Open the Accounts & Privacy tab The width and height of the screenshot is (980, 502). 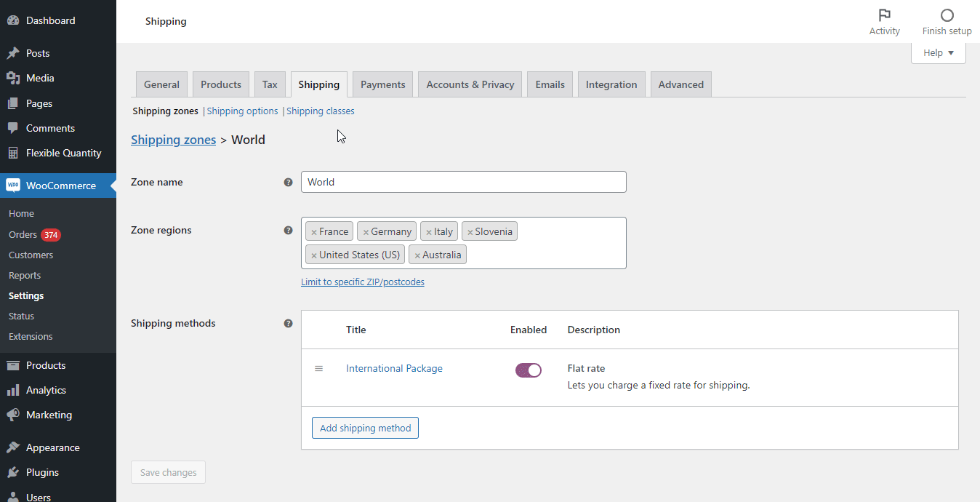470,84
